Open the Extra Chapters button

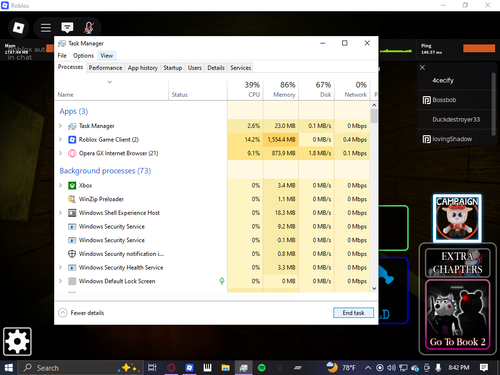point(457,263)
